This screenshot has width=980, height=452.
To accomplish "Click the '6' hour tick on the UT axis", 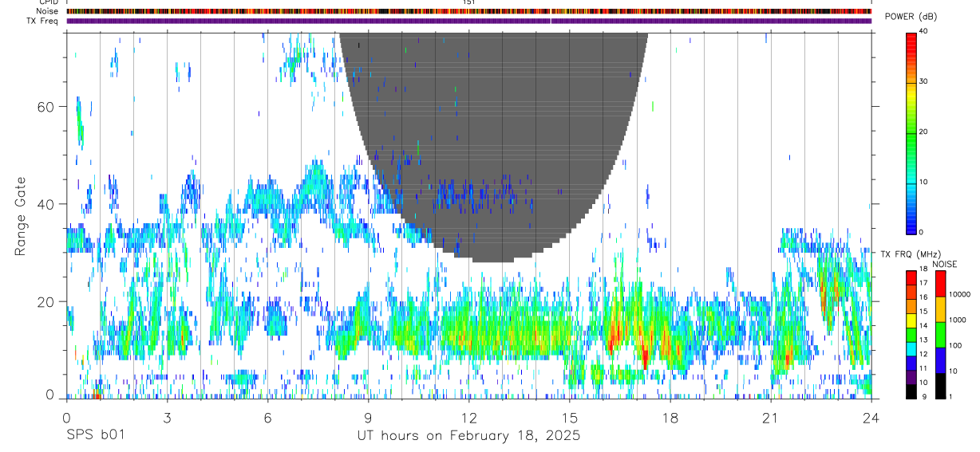I will [268, 417].
